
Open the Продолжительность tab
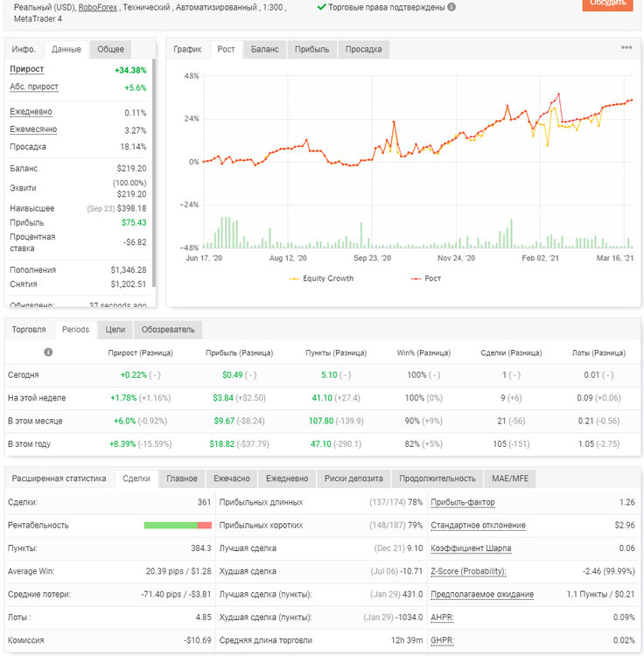click(437, 478)
